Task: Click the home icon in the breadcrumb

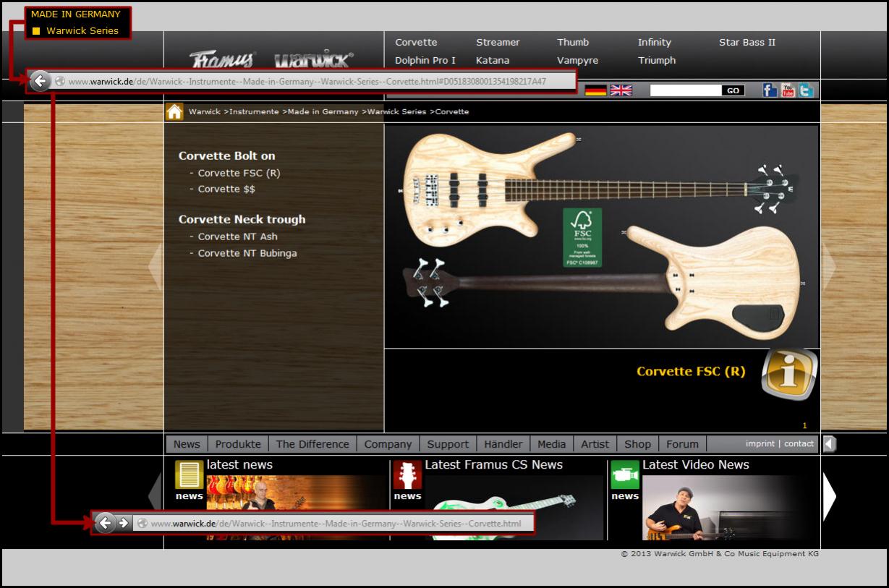Action: (x=174, y=111)
